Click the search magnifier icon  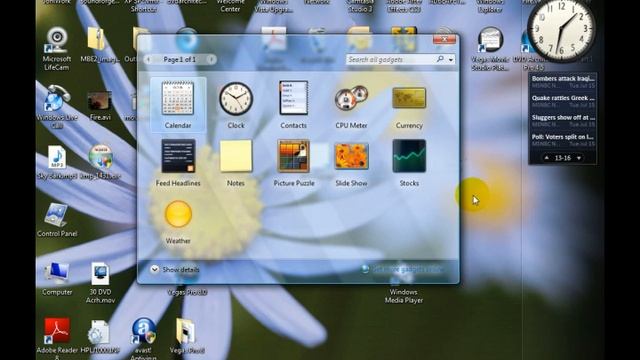click(440, 59)
